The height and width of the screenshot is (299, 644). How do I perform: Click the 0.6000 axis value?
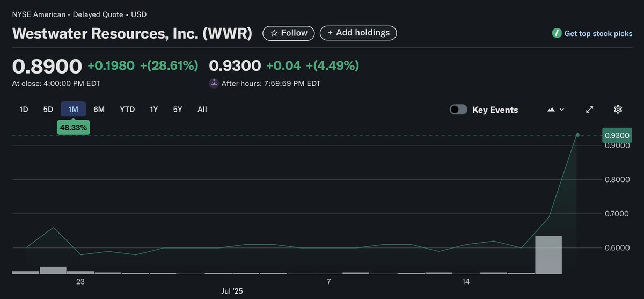pos(618,248)
